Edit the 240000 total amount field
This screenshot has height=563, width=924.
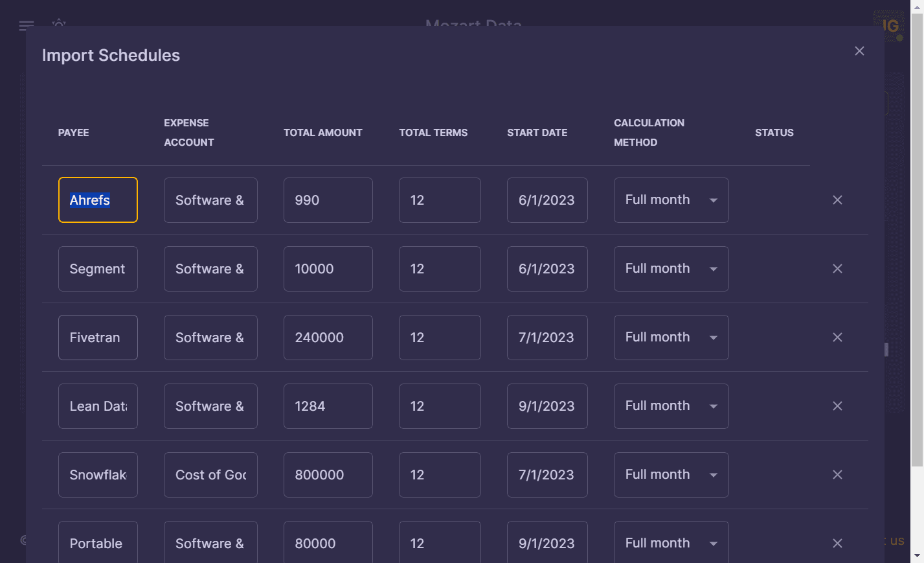click(x=328, y=338)
